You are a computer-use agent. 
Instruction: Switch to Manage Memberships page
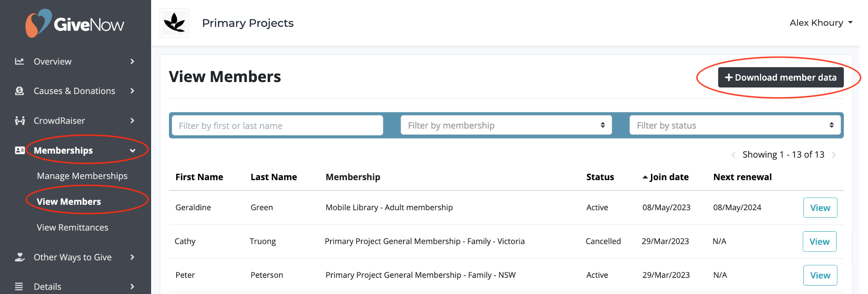(x=82, y=176)
